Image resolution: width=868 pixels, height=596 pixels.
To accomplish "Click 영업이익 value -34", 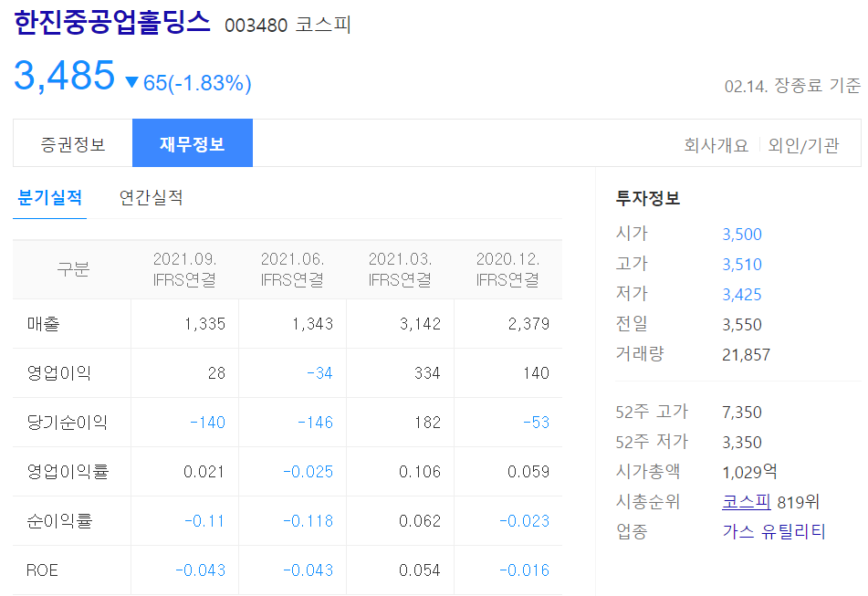I will click(x=320, y=373).
